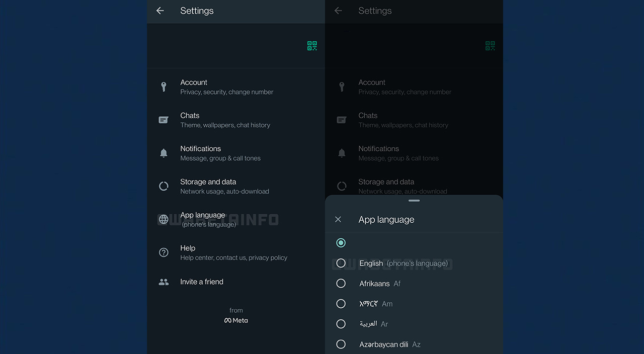This screenshot has height=354, width=644.
Task: Tap the Invite a friend label
Action: click(x=202, y=282)
